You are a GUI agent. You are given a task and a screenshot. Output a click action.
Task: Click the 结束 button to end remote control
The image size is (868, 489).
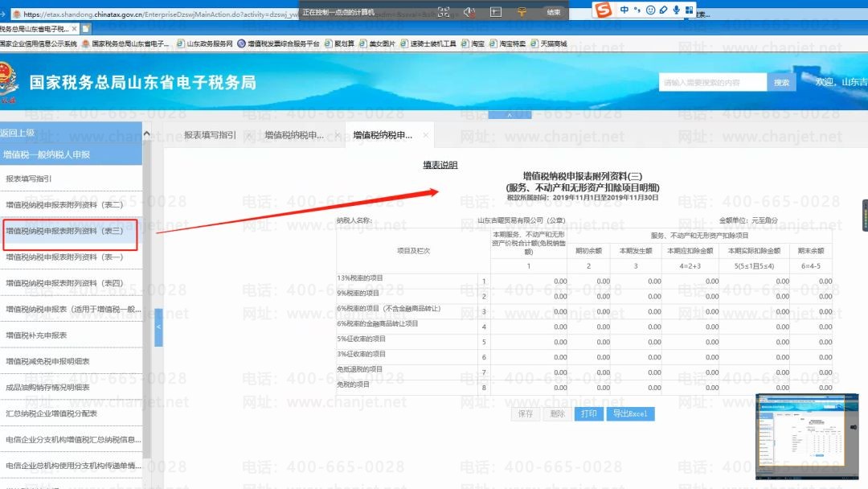coord(554,11)
